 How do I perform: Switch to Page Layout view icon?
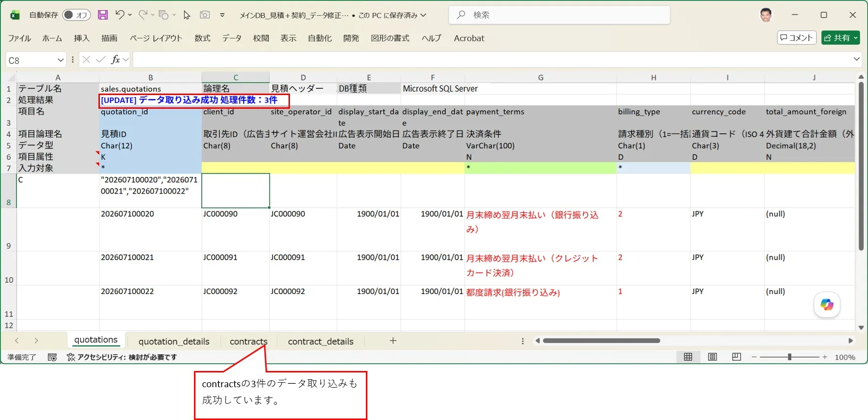click(712, 357)
